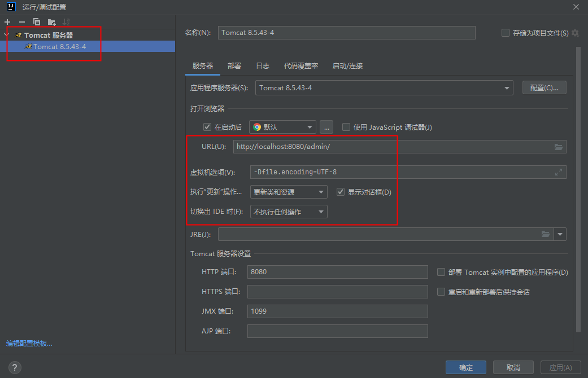Enable preserve sessions across restarts
Screen dimensions: 588x378
(x=441, y=292)
